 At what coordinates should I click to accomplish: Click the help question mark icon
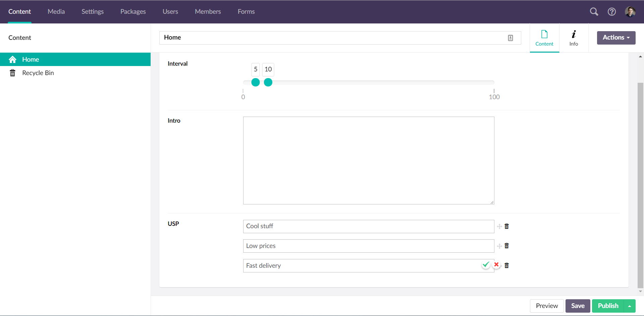[612, 11]
